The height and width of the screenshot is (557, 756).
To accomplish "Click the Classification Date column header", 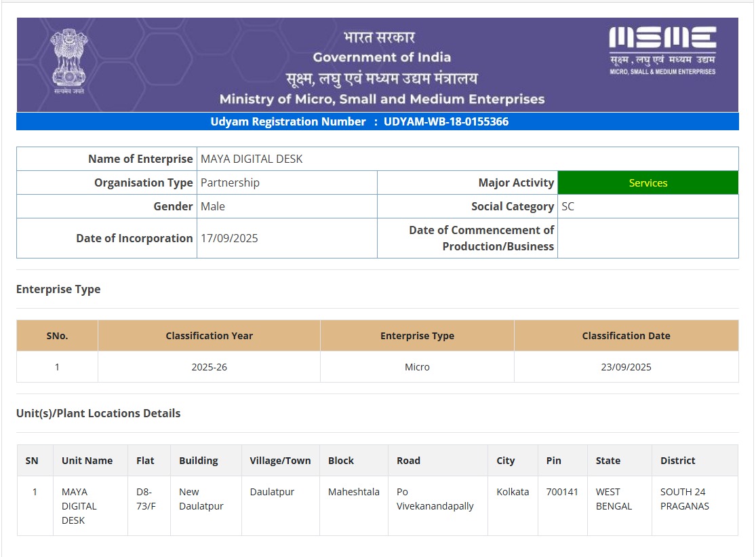I will (626, 336).
